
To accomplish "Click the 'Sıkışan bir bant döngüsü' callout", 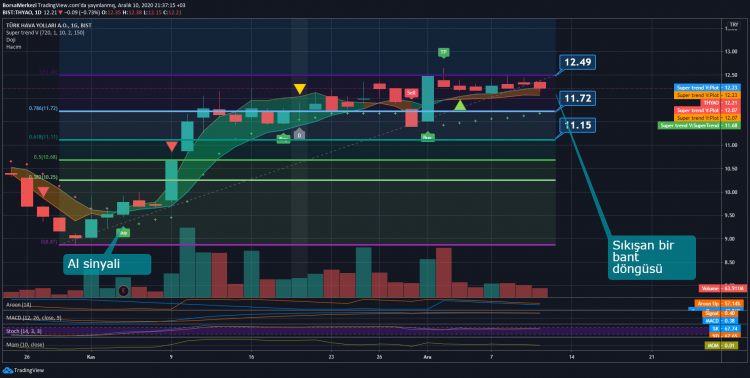I will 652,257.
